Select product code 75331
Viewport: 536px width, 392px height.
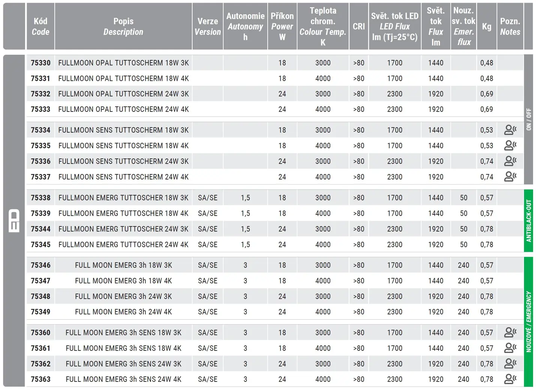tap(40, 79)
